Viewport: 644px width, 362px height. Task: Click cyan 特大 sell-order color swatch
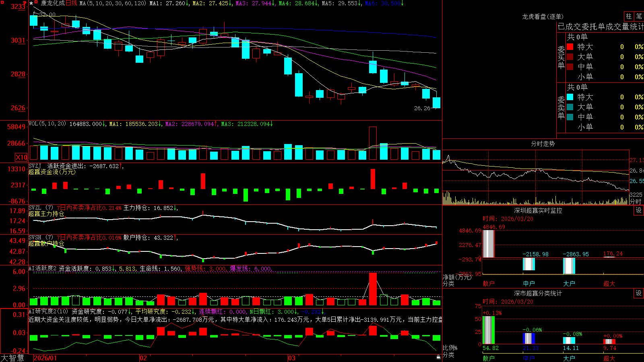570,97
